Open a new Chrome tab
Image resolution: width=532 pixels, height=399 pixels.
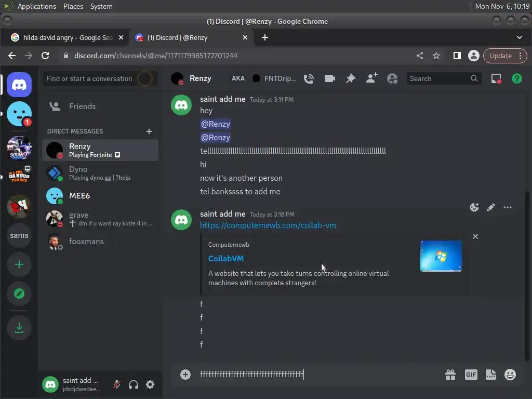point(265,37)
